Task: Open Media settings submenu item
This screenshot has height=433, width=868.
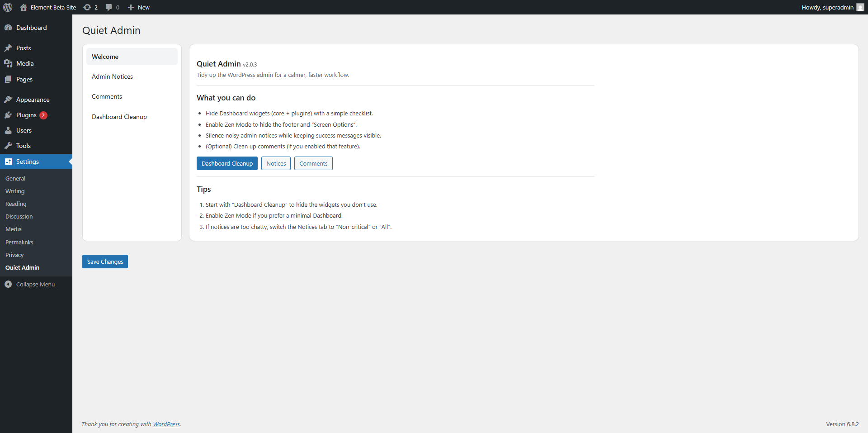Action: pyautogui.click(x=14, y=229)
